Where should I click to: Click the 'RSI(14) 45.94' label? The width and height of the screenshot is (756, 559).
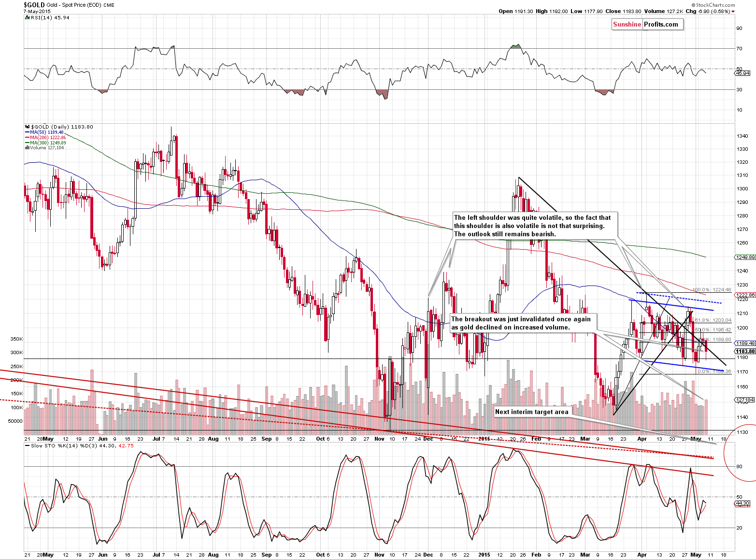coord(50,17)
